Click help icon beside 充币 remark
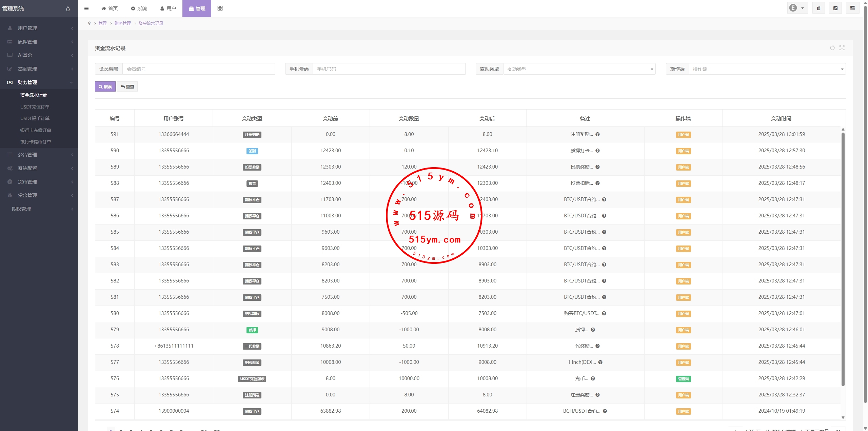868x431 pixels. click(593, 378)
